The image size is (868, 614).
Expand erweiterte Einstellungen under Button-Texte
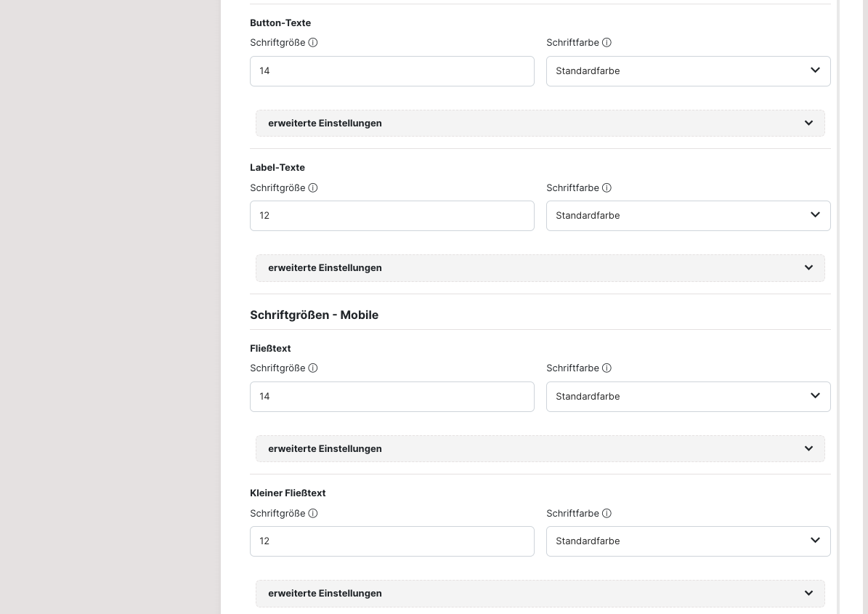[540, 124]
